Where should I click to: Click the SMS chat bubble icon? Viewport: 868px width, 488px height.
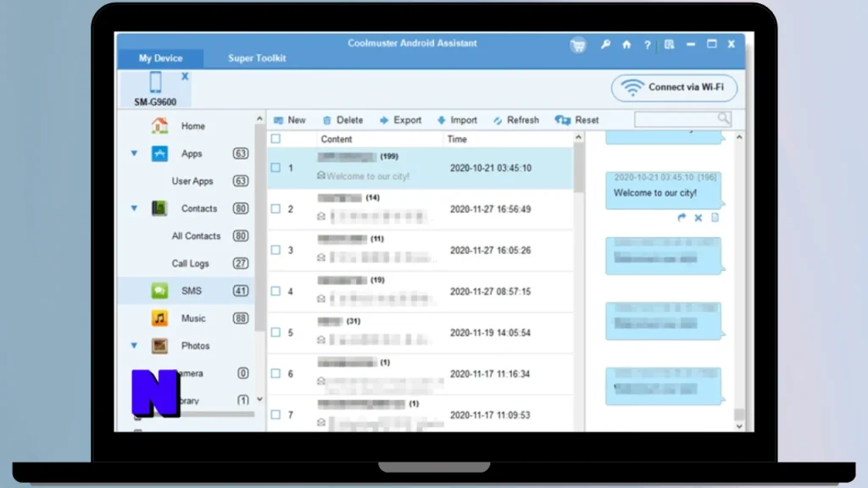pos(159,291)
